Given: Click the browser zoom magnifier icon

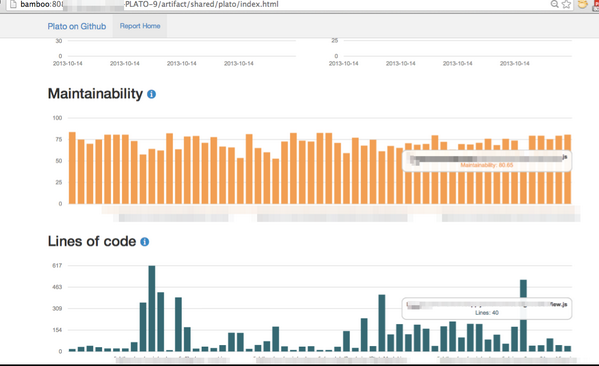Looking at the screenshot, I should click(554, 4).
